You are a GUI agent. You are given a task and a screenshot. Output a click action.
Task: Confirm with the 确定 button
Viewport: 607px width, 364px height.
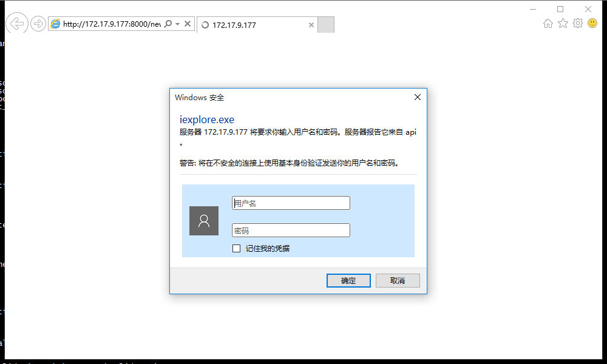tap(348, 280)
